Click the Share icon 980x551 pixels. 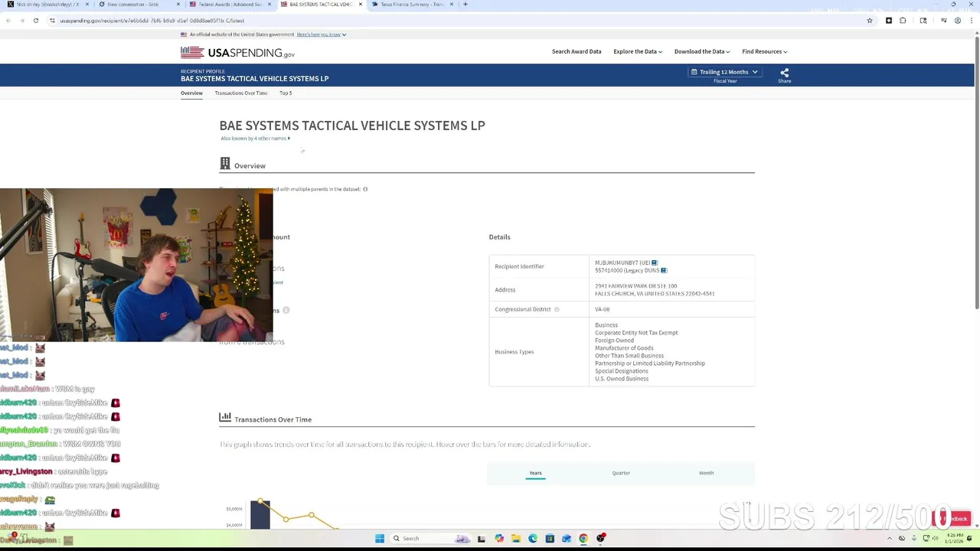(784, 73)
